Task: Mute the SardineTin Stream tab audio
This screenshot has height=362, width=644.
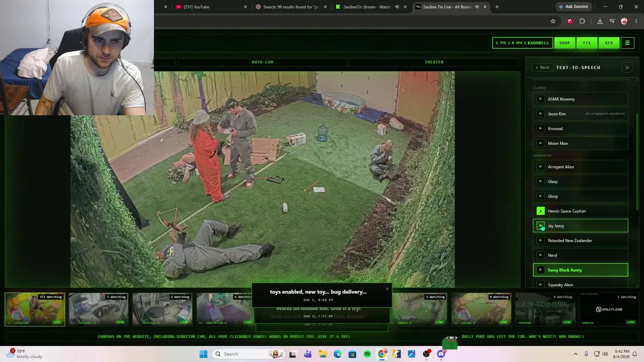Action: pos(397,7)
